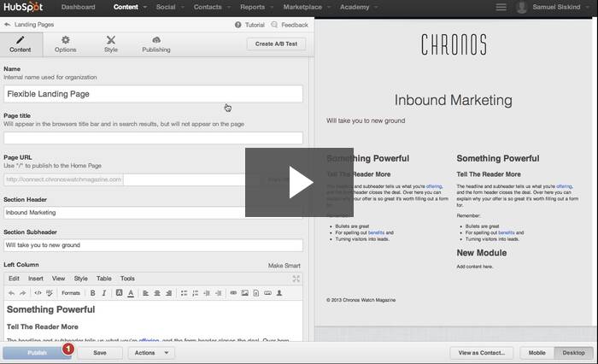The height and width of the screenshot is (364, 598).
Task: Click Create A/B Test button
Action: [x=276, y=44]
